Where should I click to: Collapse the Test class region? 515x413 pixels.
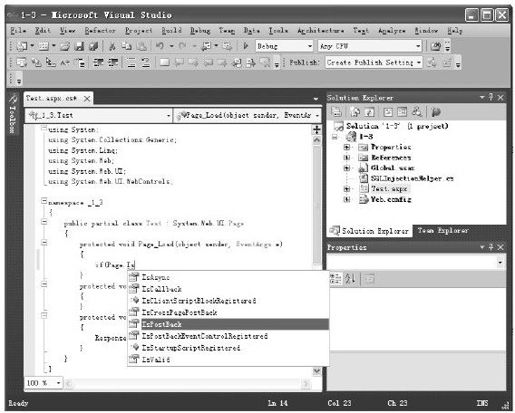[x=44, y=222]
